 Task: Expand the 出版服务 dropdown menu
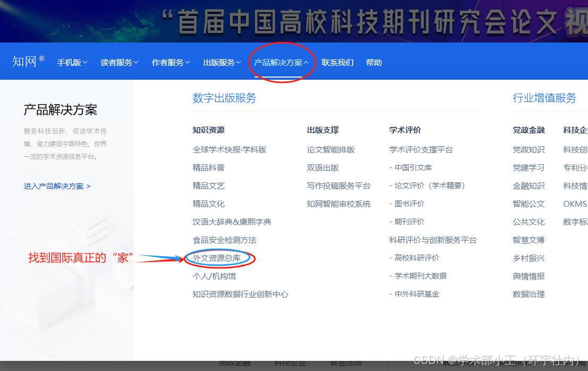222,63
